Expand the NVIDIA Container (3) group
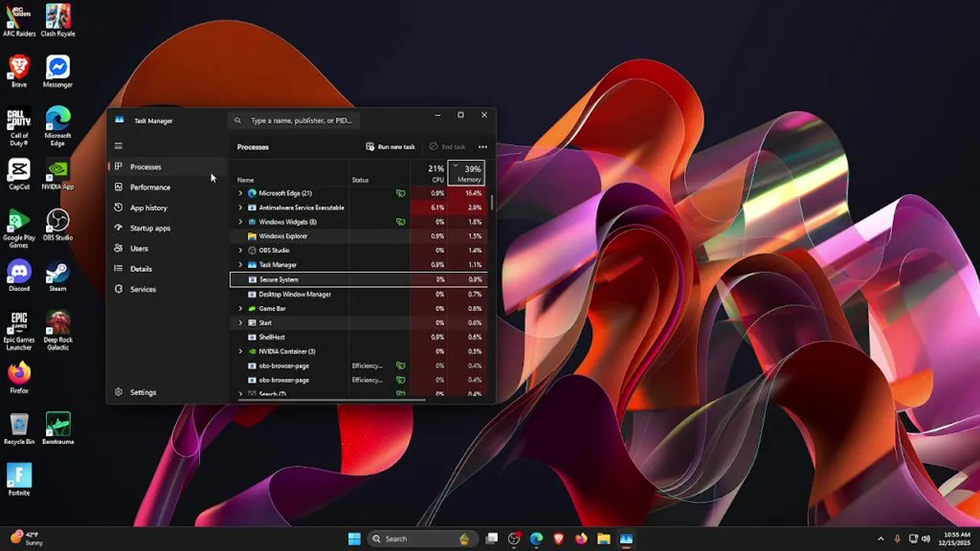This screenshot has height=551, width=980. (240, 351)
